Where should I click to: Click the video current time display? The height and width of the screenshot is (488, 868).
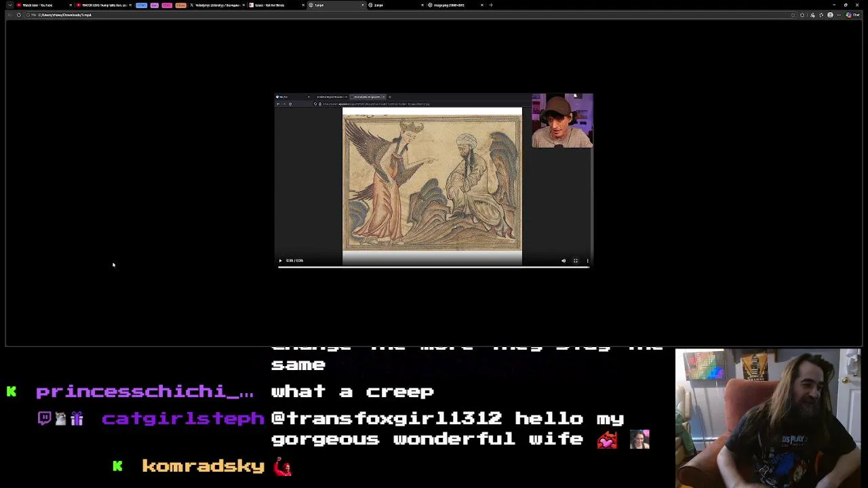[x=294, y=260]
